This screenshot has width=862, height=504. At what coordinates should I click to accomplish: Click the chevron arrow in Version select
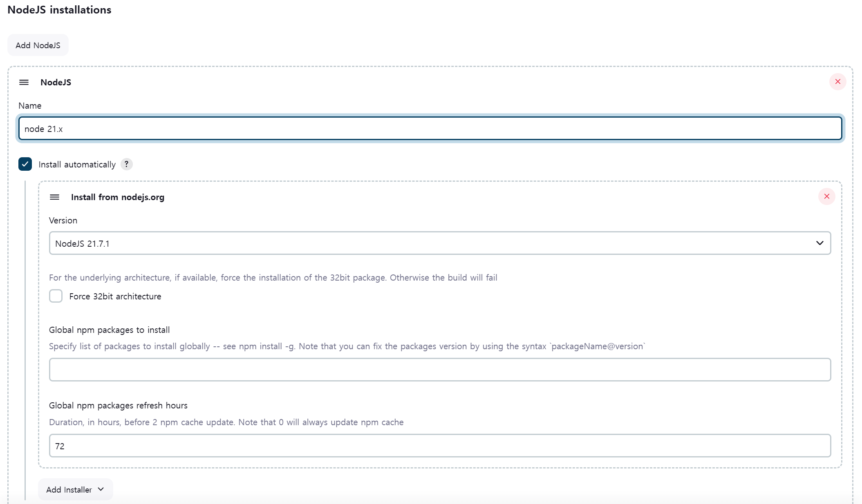click(819, 243)
